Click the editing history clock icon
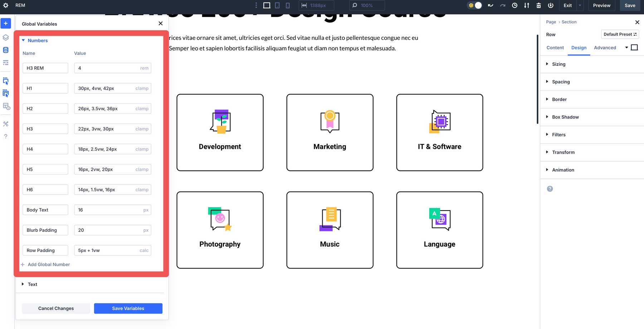The width and height of the screenshot is (644, 329). 515,5
